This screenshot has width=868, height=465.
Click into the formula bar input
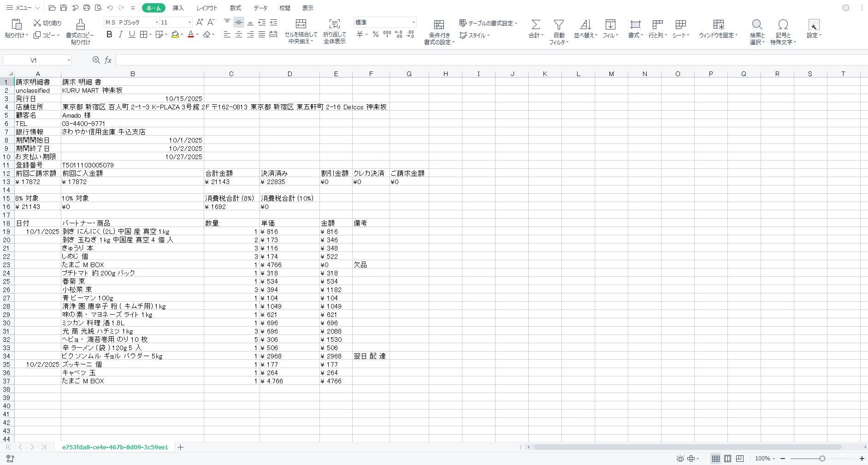pos(491,60)
